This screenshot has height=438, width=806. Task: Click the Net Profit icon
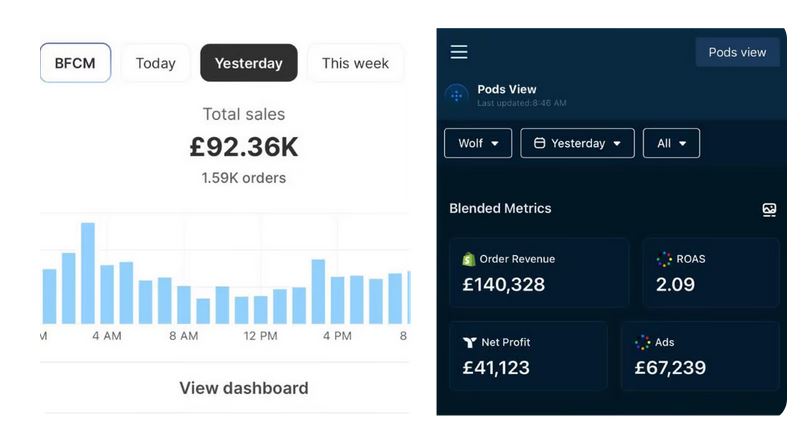click(470, 342)
